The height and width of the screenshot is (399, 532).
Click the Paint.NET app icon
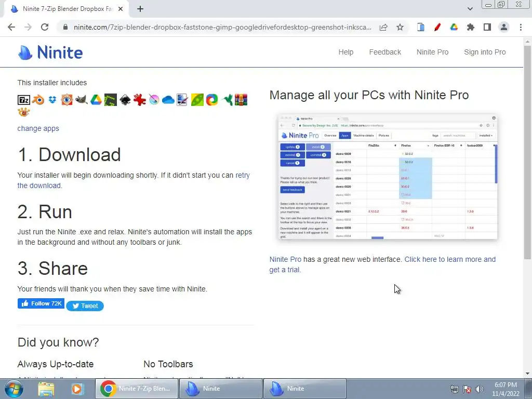(182, 100)
